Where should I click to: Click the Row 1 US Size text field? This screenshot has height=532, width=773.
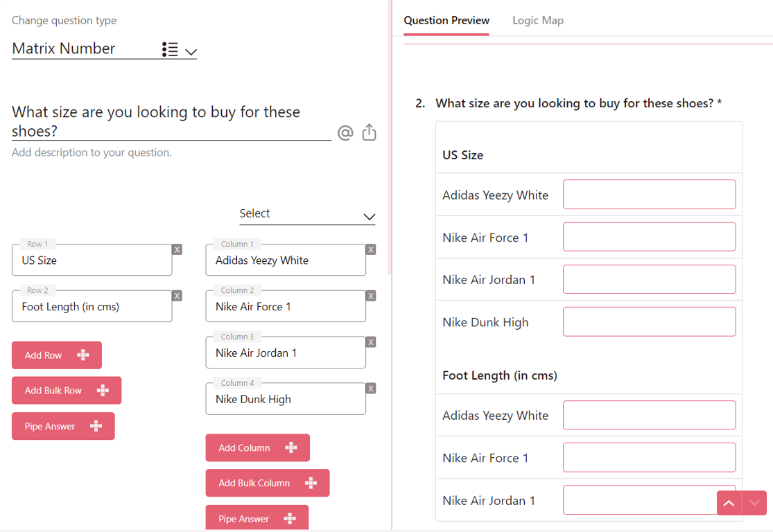[x=92, y=260]
